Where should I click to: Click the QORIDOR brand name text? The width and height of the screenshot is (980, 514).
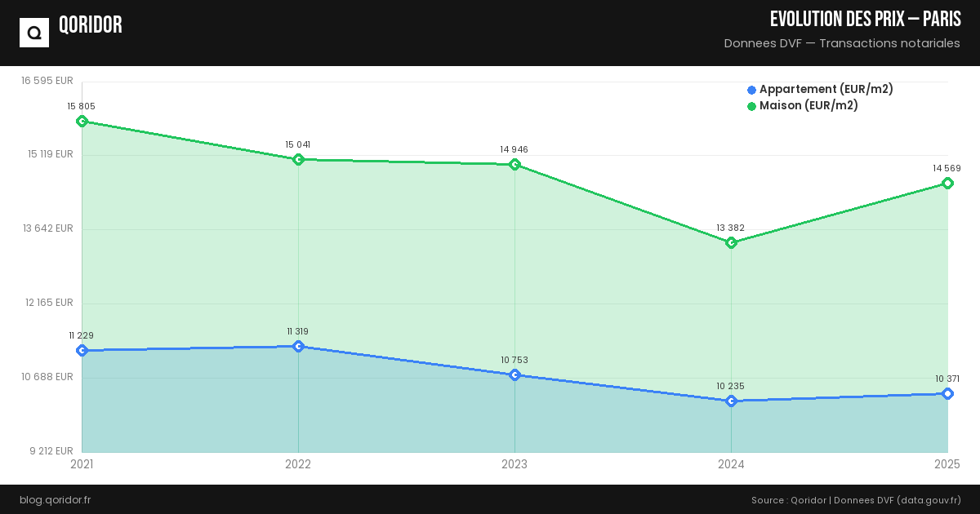point(91,25)
